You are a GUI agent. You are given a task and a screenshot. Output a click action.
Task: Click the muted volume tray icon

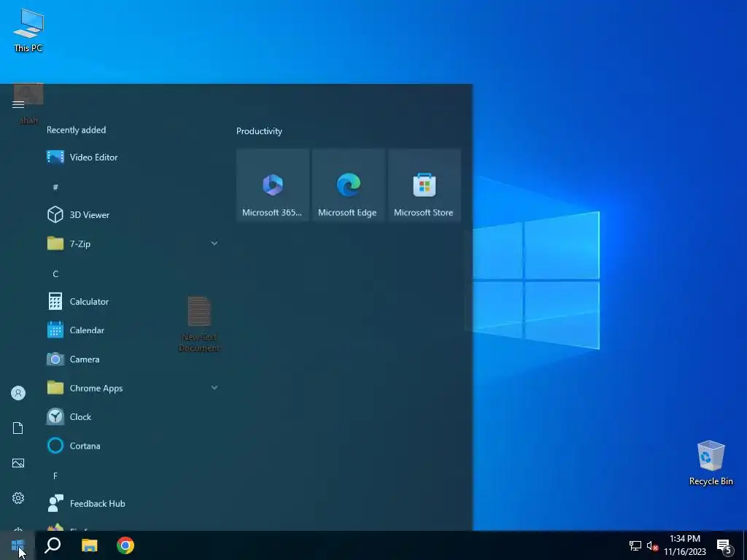tap(652, 545)
